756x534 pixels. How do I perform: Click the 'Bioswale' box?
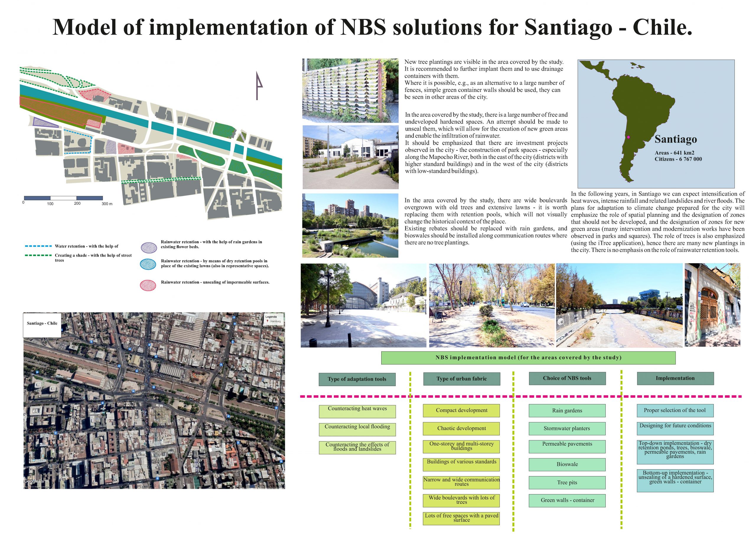tap(567, 465)
